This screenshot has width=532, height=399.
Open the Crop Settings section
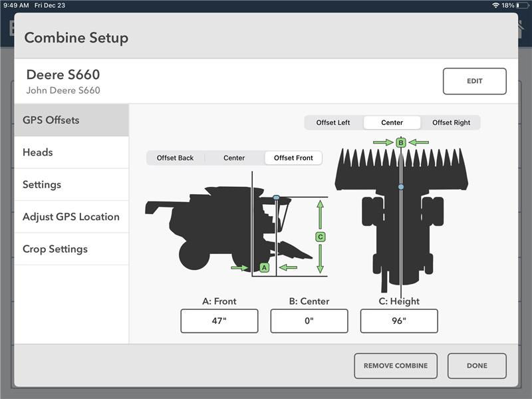click(x=72, y=249)
